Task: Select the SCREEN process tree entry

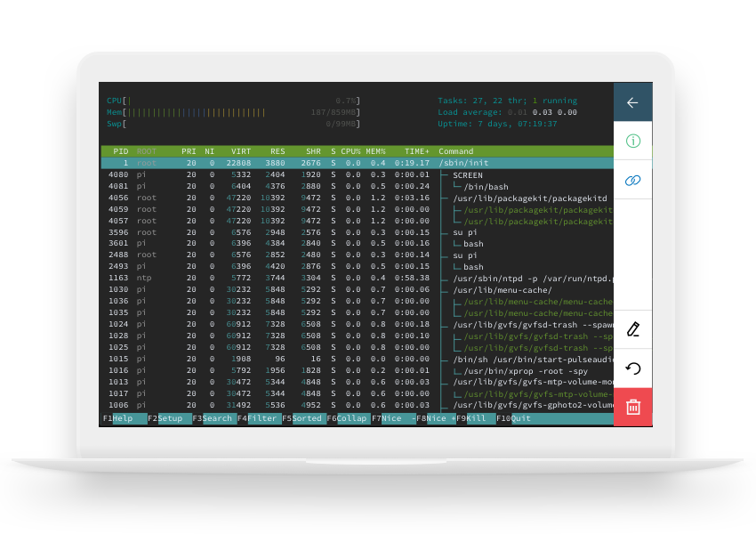Action: click(468, 175)
